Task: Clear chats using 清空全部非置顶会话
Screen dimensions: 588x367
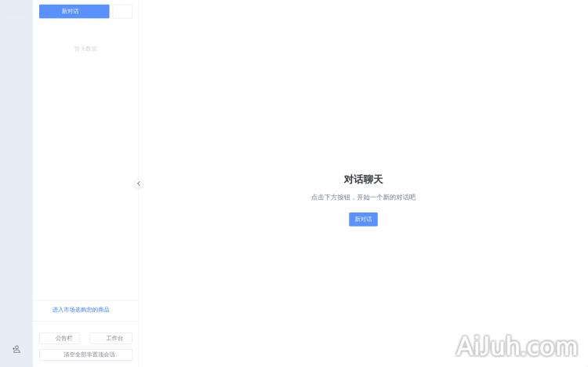Action: point(85,354)
